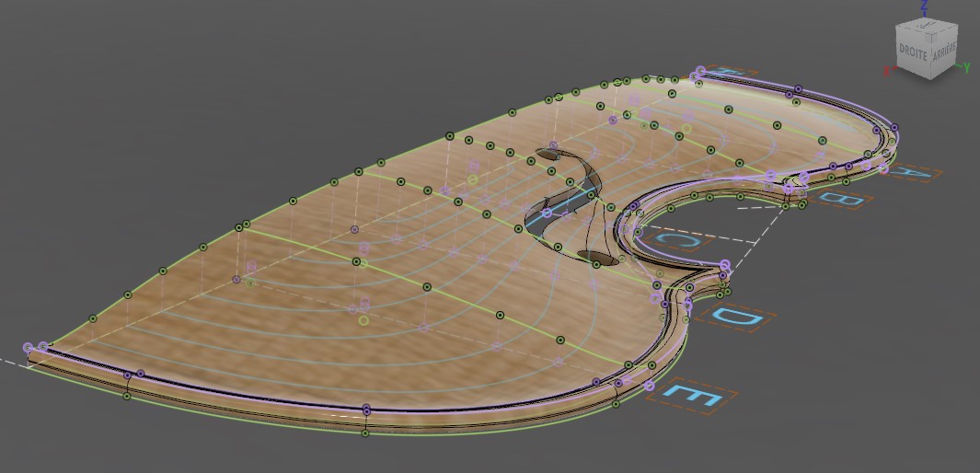Click the ARRIÈRE face of the ViewCube
The width and height of the screenshot is (980, 473).
click(944, 52)
